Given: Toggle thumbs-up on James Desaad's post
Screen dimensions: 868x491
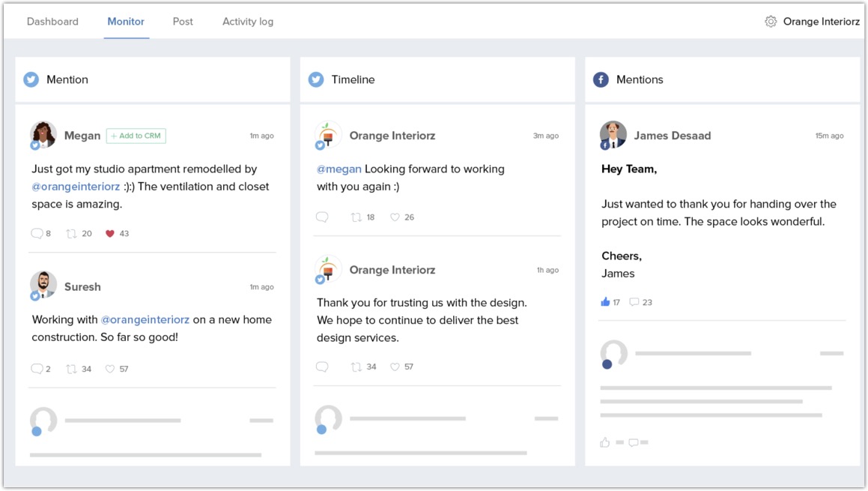Looking at the screenshot, I should click(605, 302).
